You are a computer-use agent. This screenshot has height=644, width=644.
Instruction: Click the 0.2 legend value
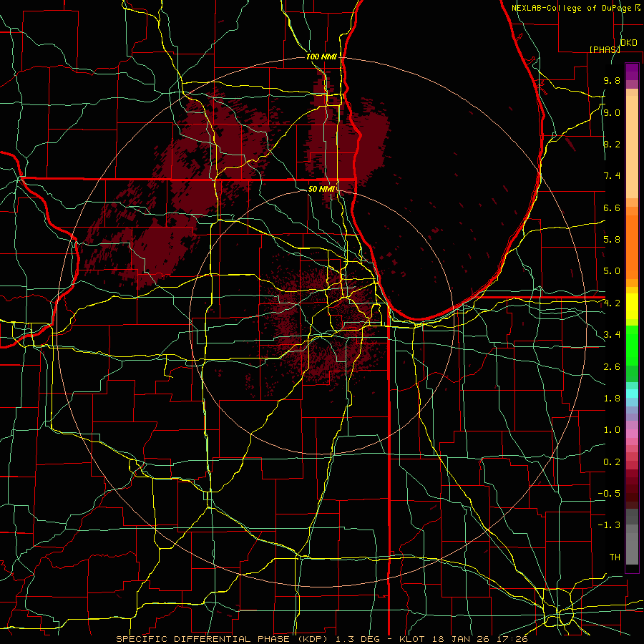[612, 462]
